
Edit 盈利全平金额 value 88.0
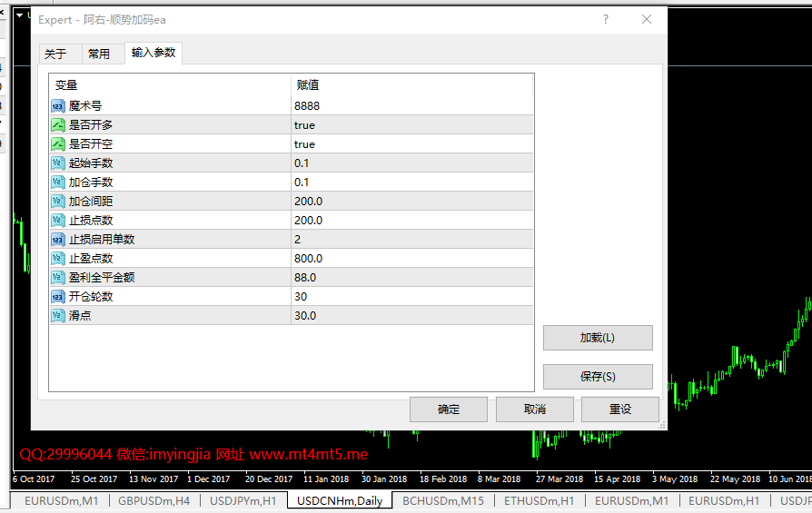tap(412, 278)
